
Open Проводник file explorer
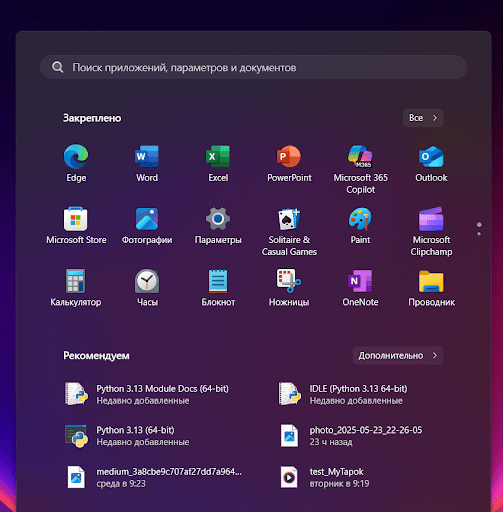pyautogui.click(x=431, y=288)
